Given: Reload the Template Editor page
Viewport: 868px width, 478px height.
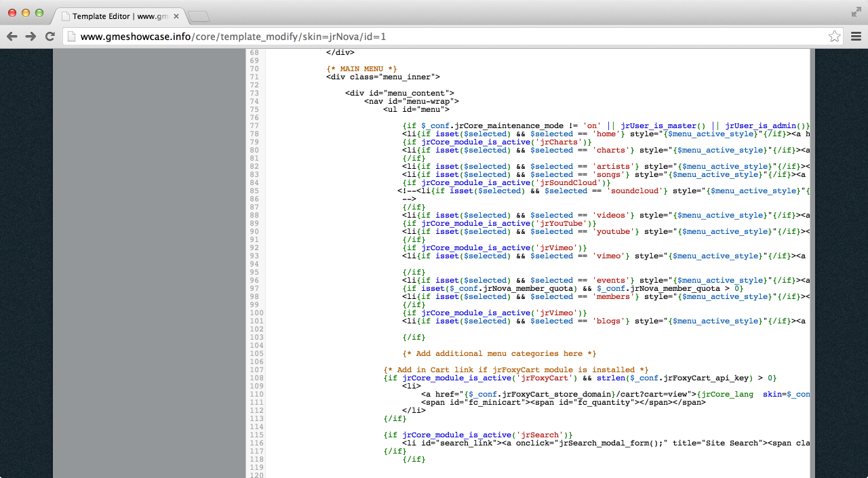Looking at the screenshot, I should [x=50, y=37].
